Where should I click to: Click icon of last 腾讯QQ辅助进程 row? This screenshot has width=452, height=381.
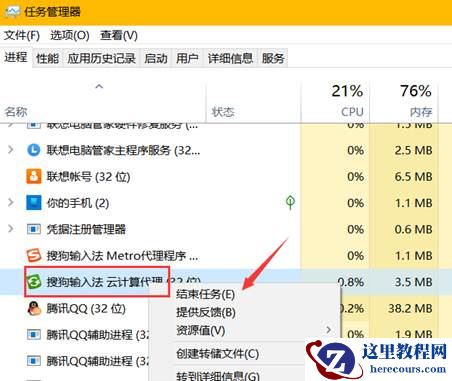[x=34, y=361]
